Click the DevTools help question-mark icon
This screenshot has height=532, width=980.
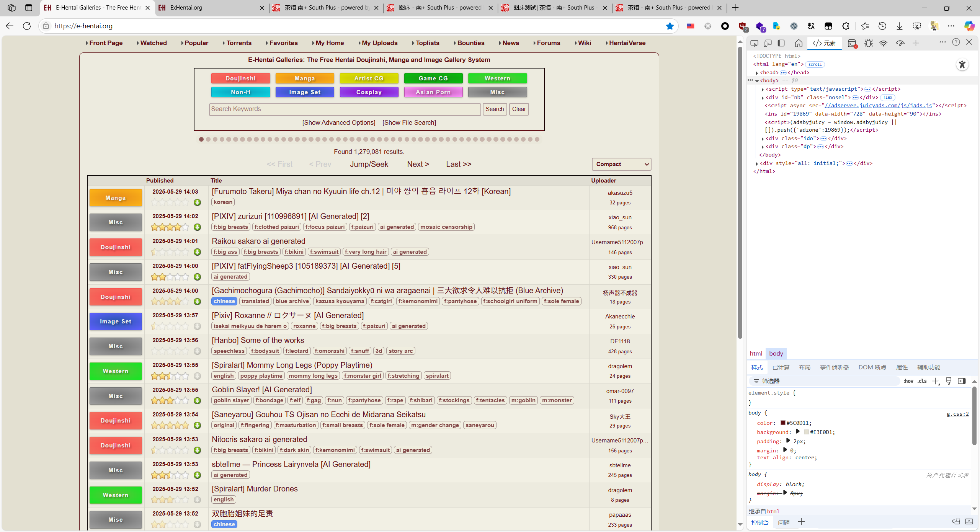click(956, 42)
